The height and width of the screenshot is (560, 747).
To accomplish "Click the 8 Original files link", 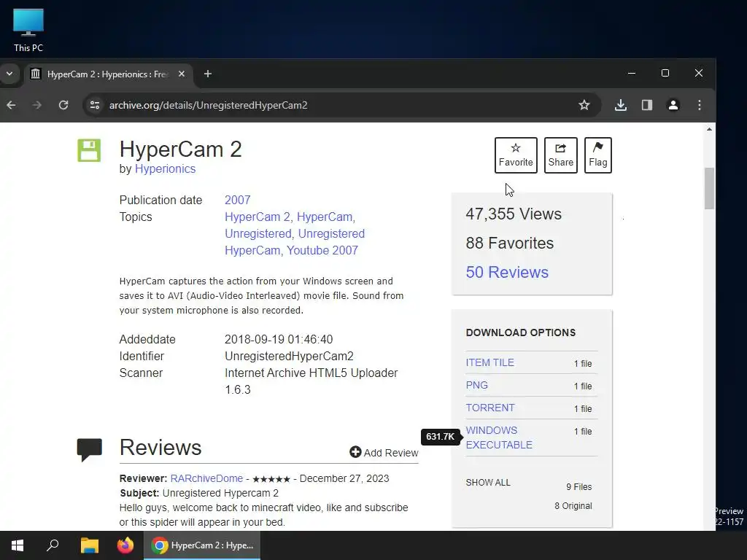I will [x=573, y=506].
